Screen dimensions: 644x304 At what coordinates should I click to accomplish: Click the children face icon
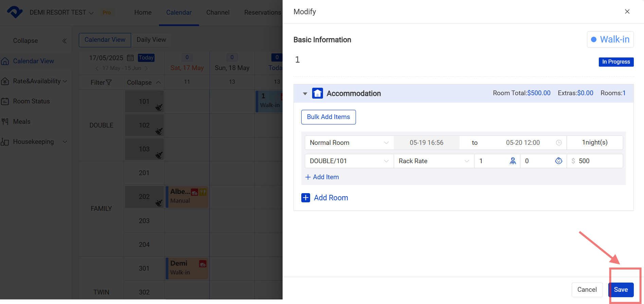(x=558, y=161)
